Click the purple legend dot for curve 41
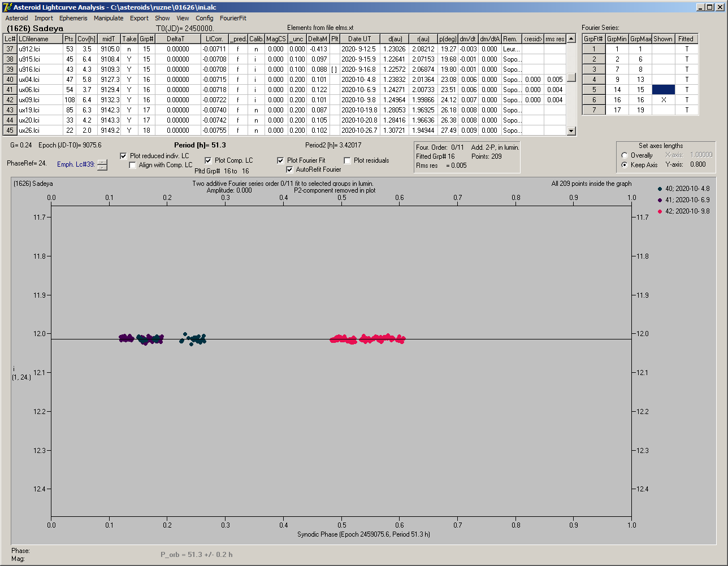The image size is (728, 566). [x=660, y=200]
